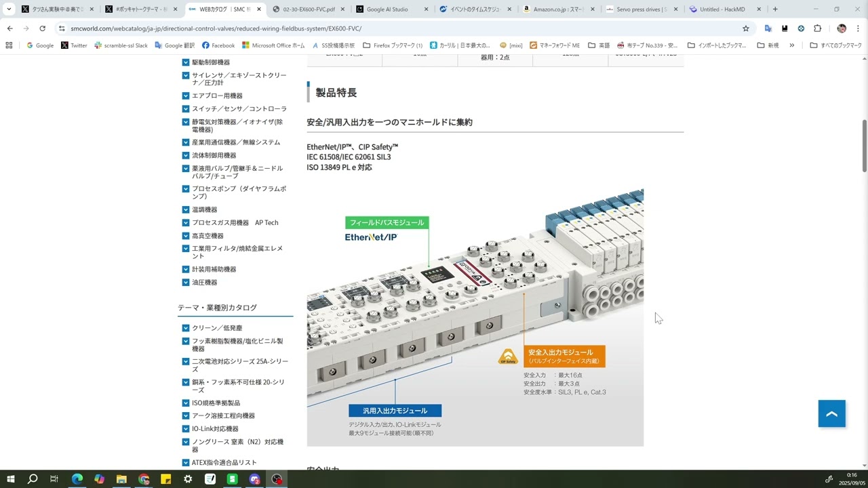Expand the 新規 bookmarks folder
Viewport: 868px width, 488px height.
tap(768, 45)
